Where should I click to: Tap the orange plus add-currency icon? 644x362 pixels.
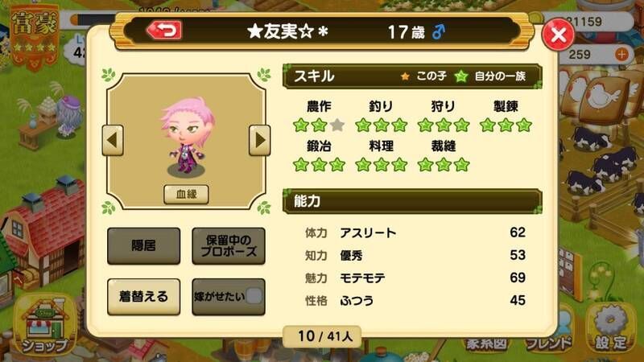pos(621,54)
